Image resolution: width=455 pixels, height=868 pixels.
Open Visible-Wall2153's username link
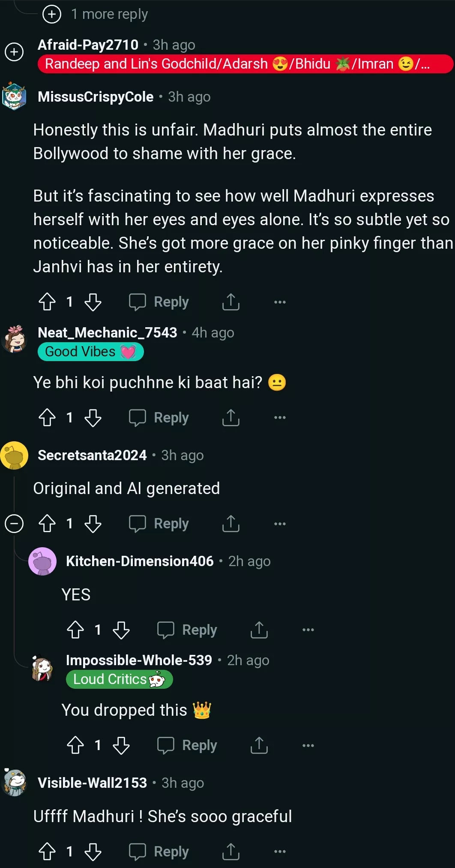pos(93,783)
